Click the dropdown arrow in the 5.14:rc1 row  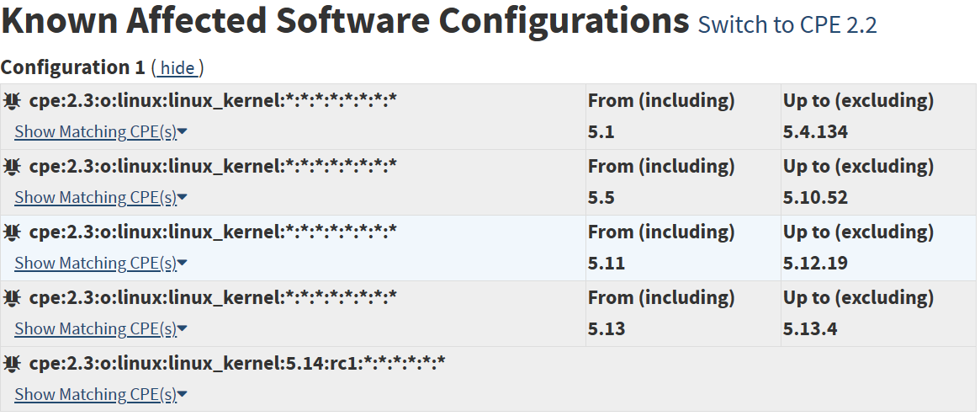click(x=183, y=395)
